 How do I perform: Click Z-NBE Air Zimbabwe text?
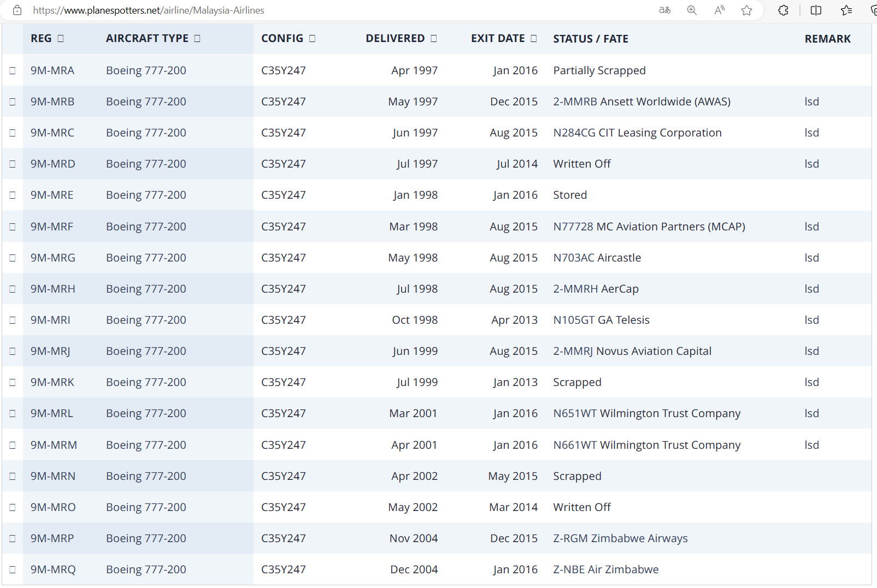click(x=606, y=569)
